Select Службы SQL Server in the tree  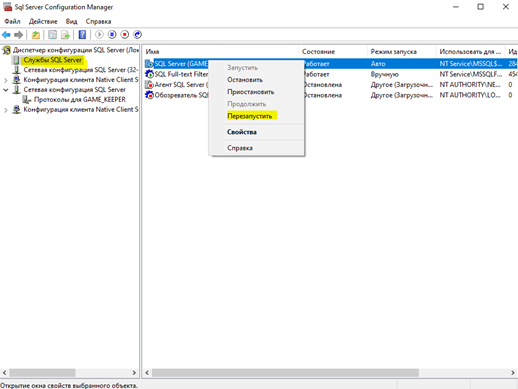coord(53,60)
